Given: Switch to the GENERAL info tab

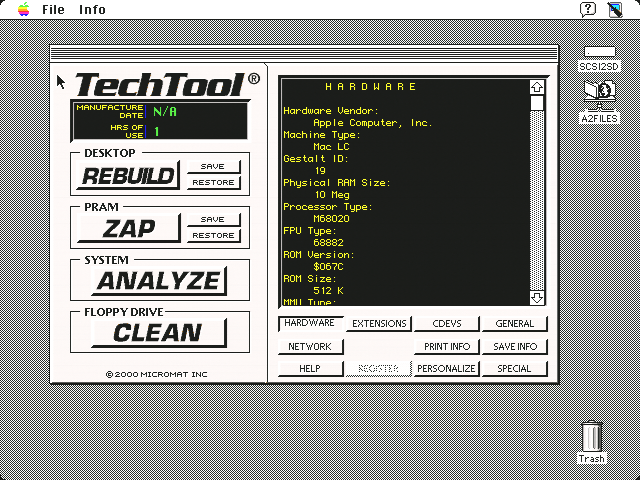Looking at the screenshot, I should 514,324.
